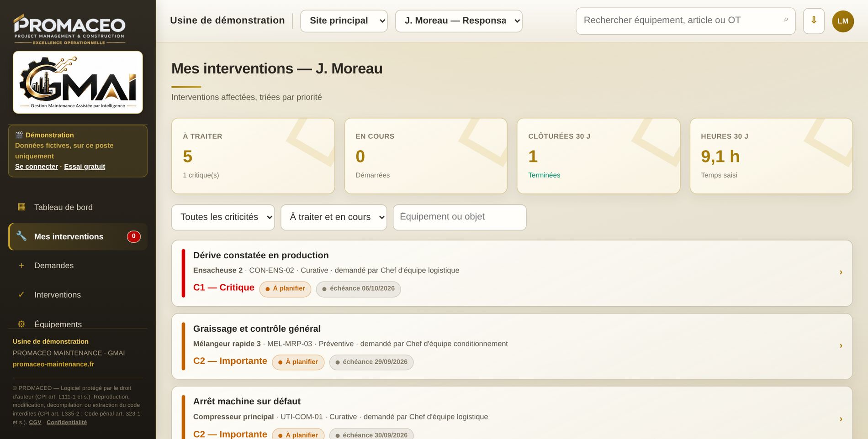Open the Demandes menu item
Viewport: 868px width, 439px height.
tap(78, 266)
